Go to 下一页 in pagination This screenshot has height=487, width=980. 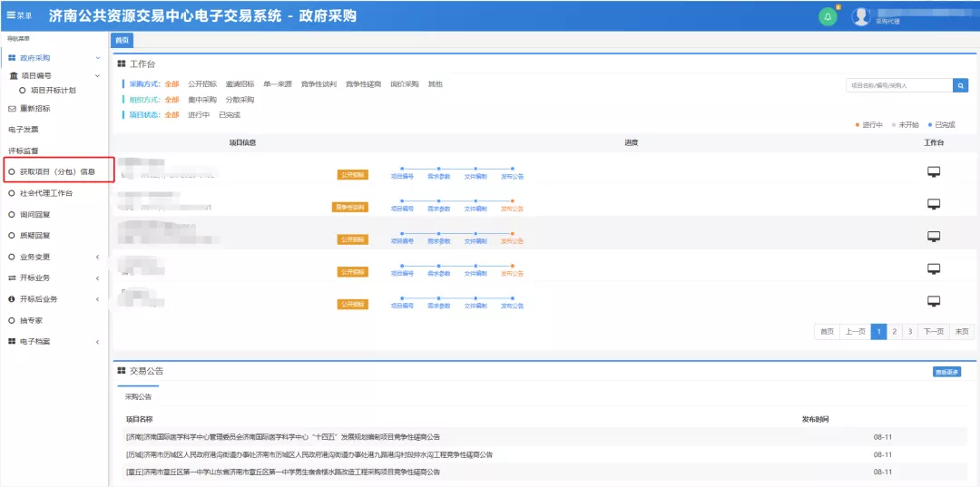(x=934, y=332)
